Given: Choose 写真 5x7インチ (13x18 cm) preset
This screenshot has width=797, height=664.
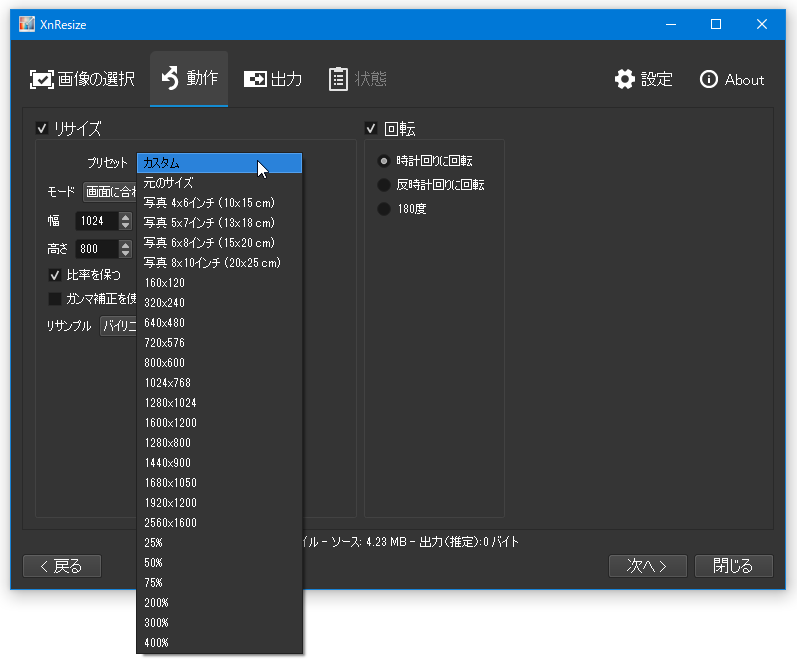Looking at the screenshot, I should click(219, 223).
